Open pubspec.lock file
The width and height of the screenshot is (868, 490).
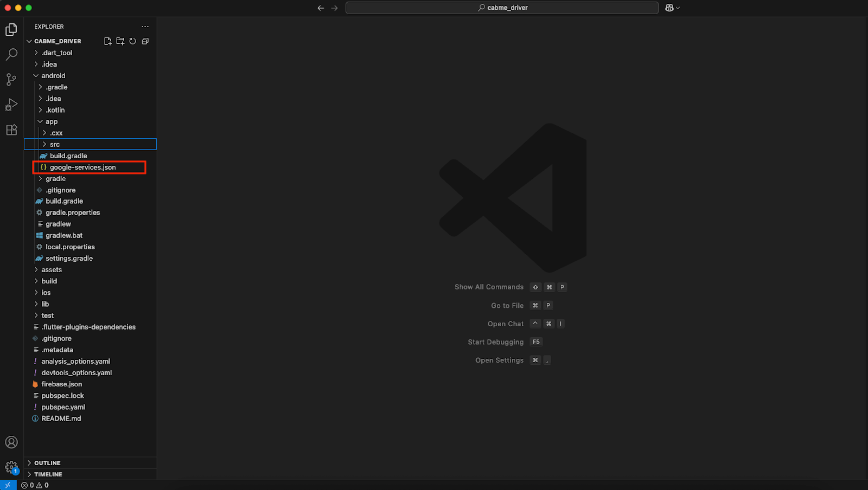pos(90,396)
